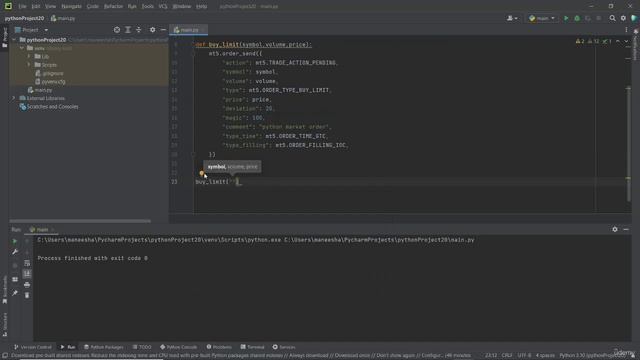Open the Help menu
The height and width of the screenshot is (360, 640).
point(202,7)
